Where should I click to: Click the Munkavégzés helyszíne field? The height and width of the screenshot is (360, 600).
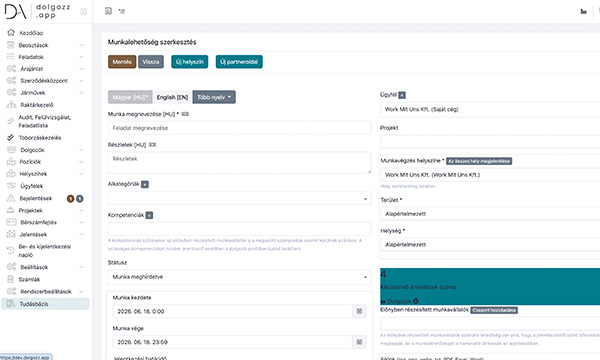point(490,175)
